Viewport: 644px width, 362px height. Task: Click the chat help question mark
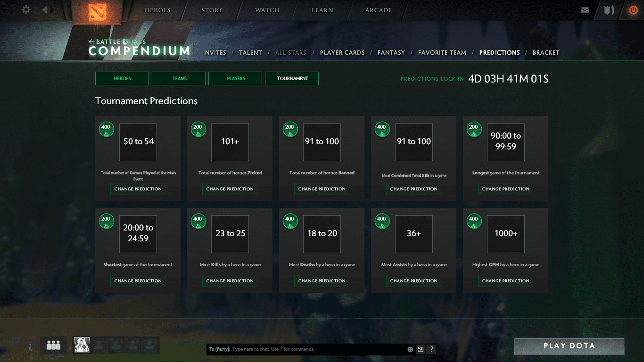[x=431, y=349]
